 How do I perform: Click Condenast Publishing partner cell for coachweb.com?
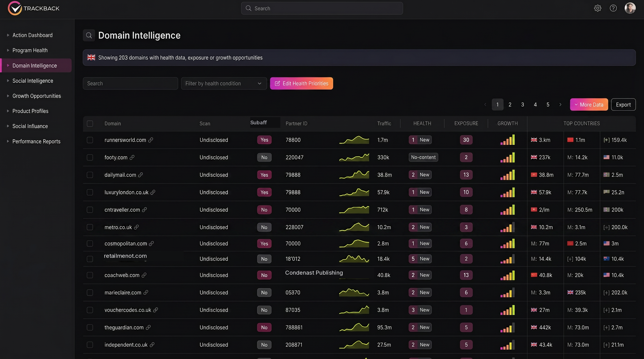pyautogui.click(x=314, y=273)
